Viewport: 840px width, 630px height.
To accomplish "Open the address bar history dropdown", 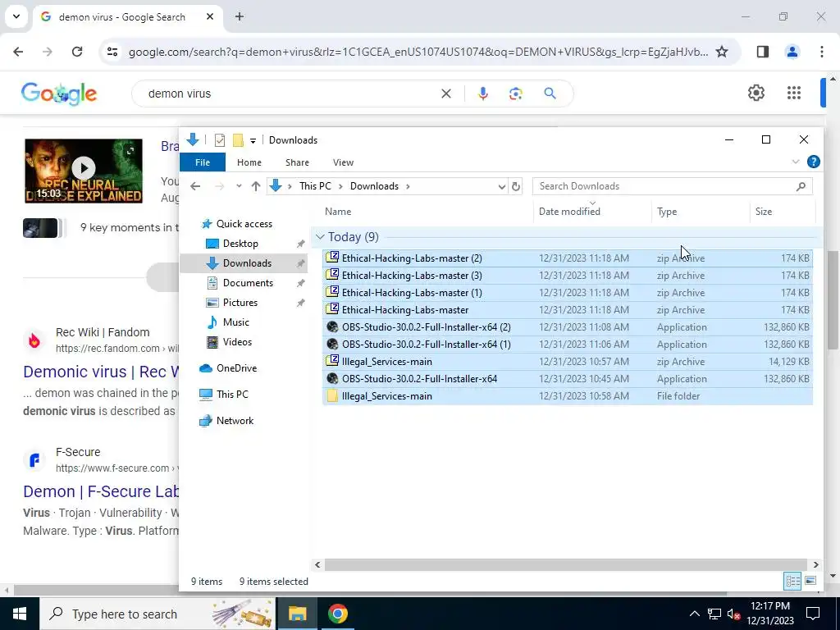I will 501,186.
